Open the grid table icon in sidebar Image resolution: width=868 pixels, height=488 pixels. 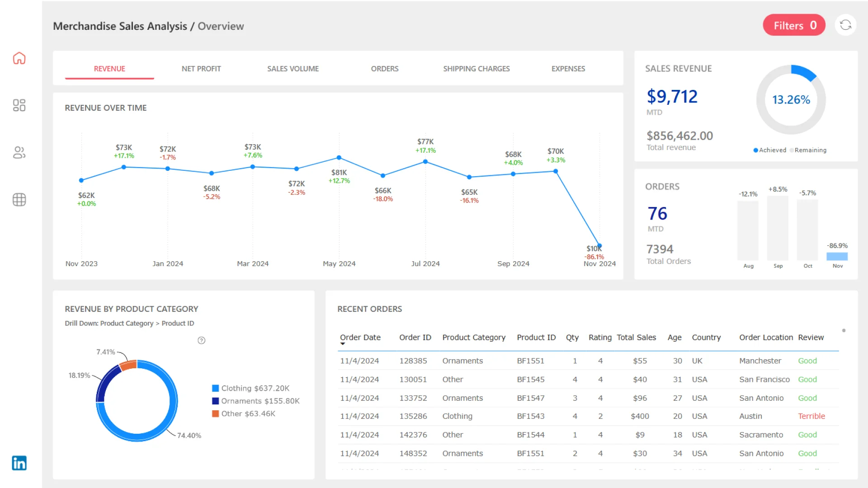[19, 200]
